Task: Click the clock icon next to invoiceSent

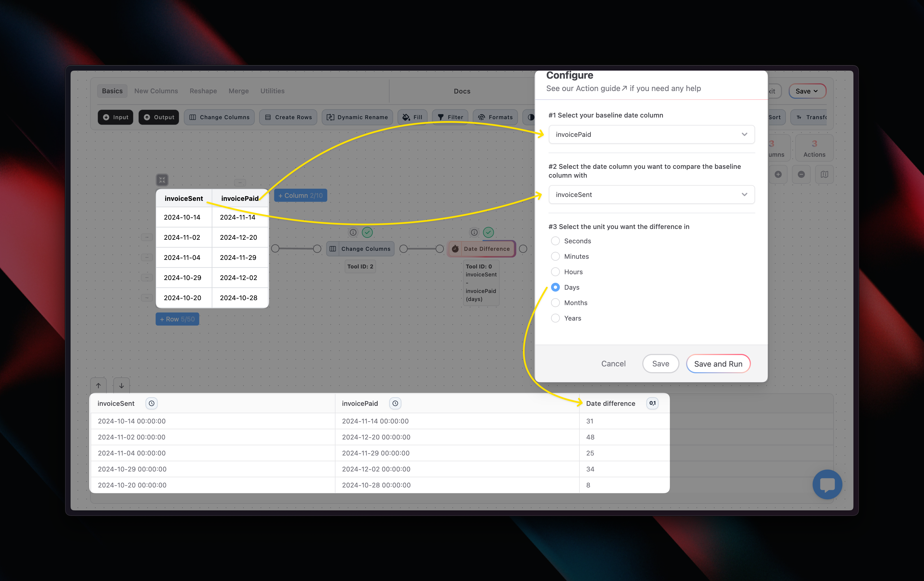Action: (152, 403)
